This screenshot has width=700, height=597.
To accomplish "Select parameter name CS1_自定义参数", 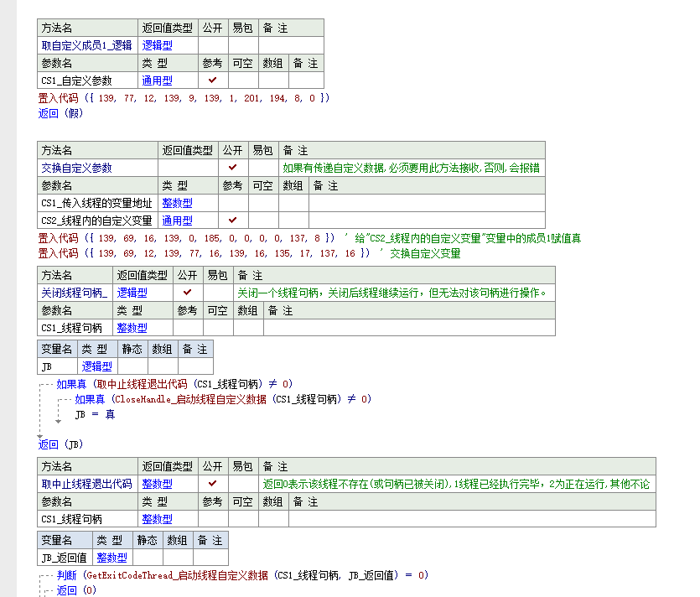I will click(76, 80).
